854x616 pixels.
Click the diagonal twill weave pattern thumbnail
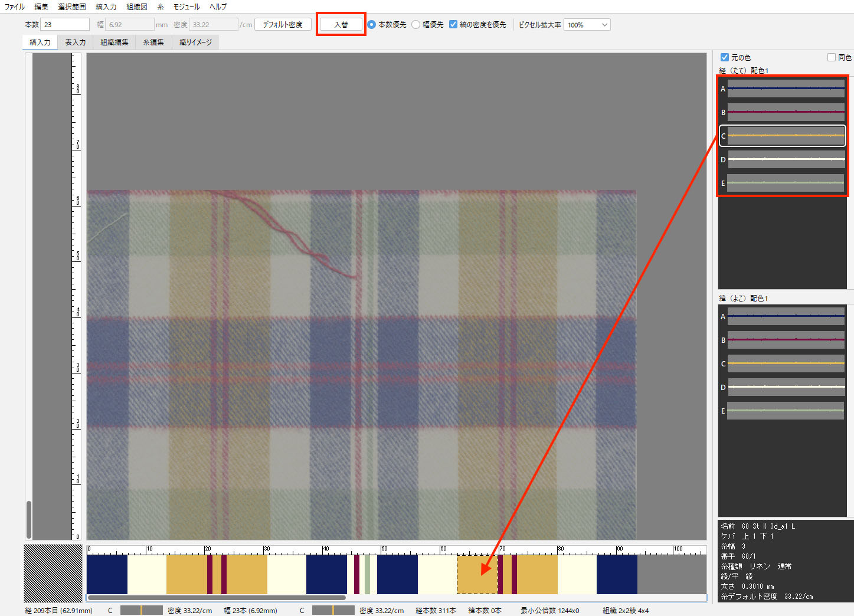(53, 574)
